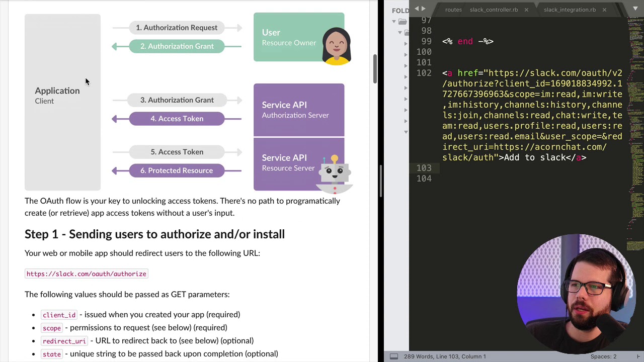Select line number 102 in gutter
644x362 pixels.
424,73
